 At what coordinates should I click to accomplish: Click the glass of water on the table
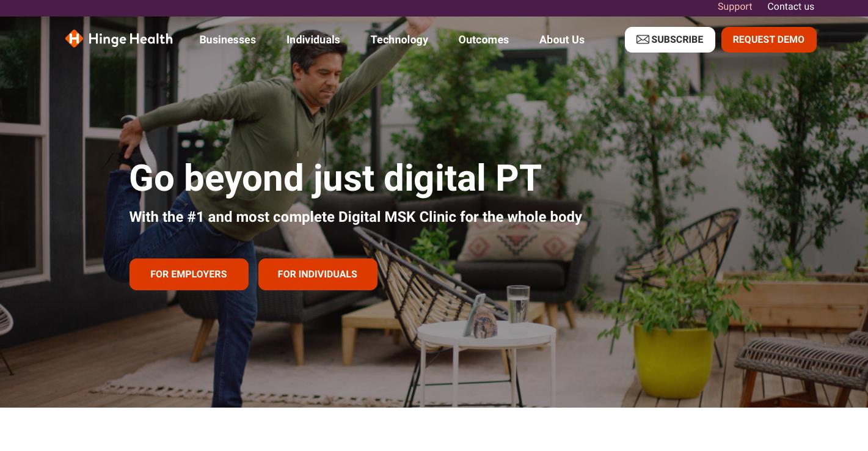coord(518,304)
